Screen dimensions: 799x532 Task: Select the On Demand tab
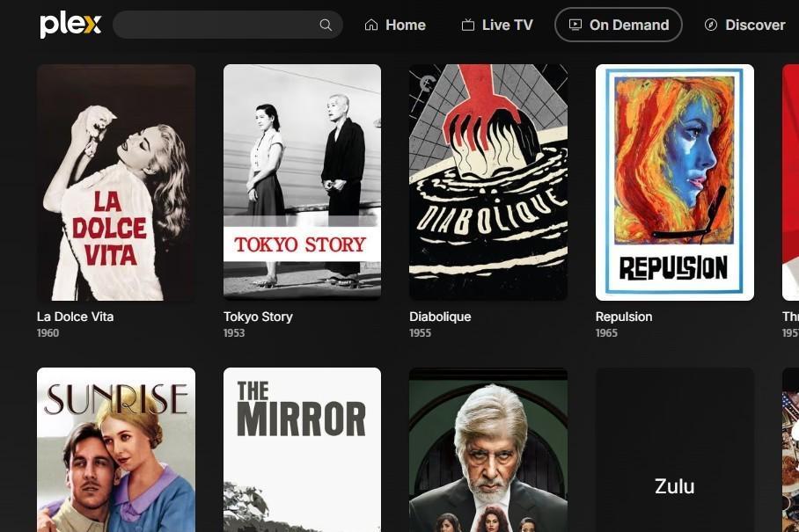pos(619,25)
